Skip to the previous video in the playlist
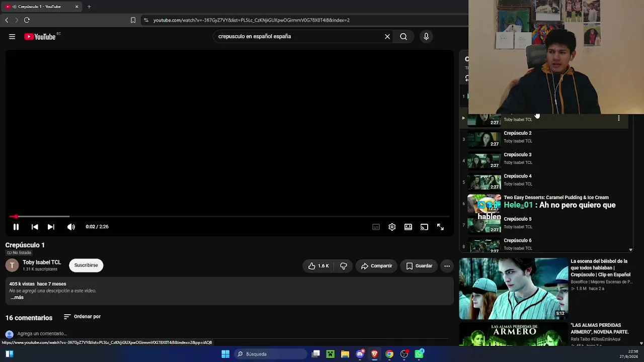Screen dimensions: 644x362 tap(35, 227)
